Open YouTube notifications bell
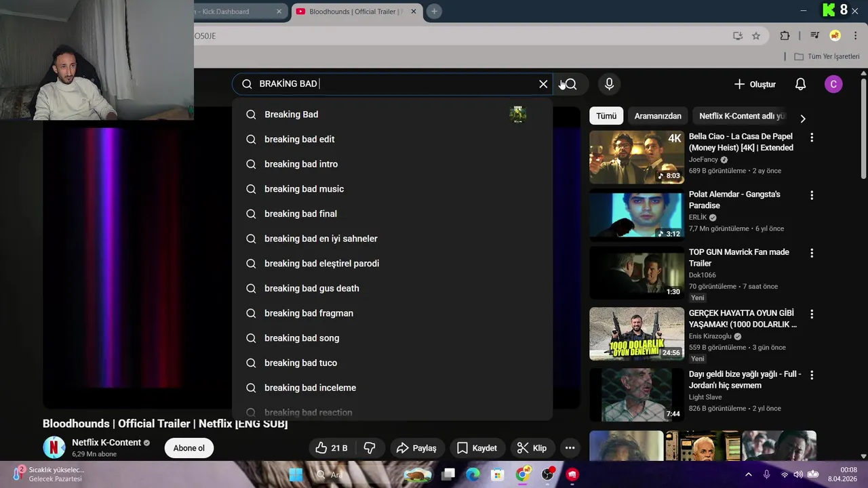This screenshot has height=488, width=868. tap(800, 84)
